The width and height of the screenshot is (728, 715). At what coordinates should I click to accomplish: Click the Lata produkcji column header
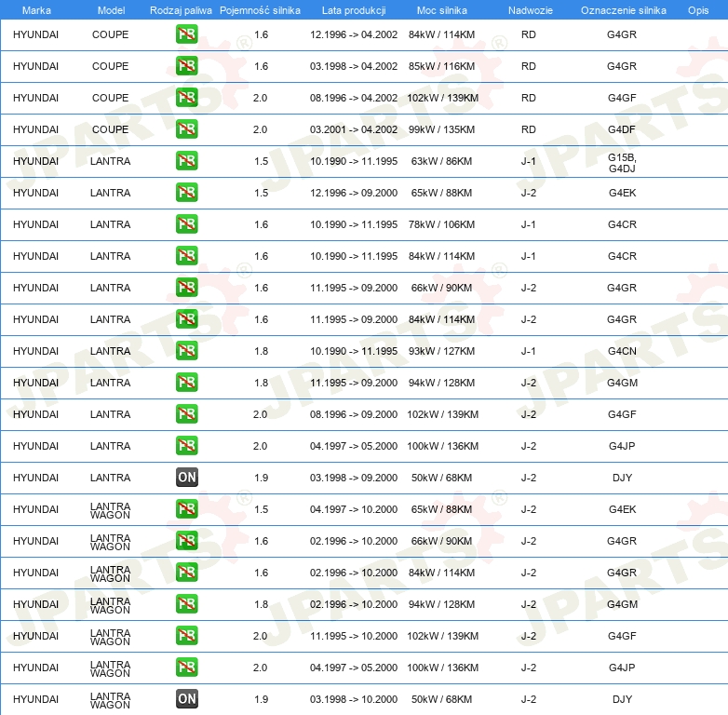[354, 10]
